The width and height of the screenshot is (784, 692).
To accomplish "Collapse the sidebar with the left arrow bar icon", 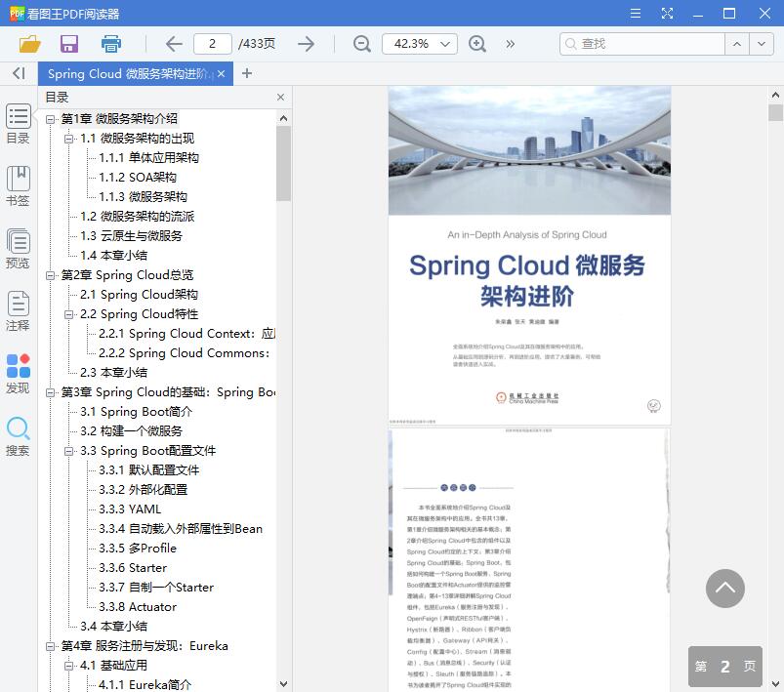I will coord(19,73).
